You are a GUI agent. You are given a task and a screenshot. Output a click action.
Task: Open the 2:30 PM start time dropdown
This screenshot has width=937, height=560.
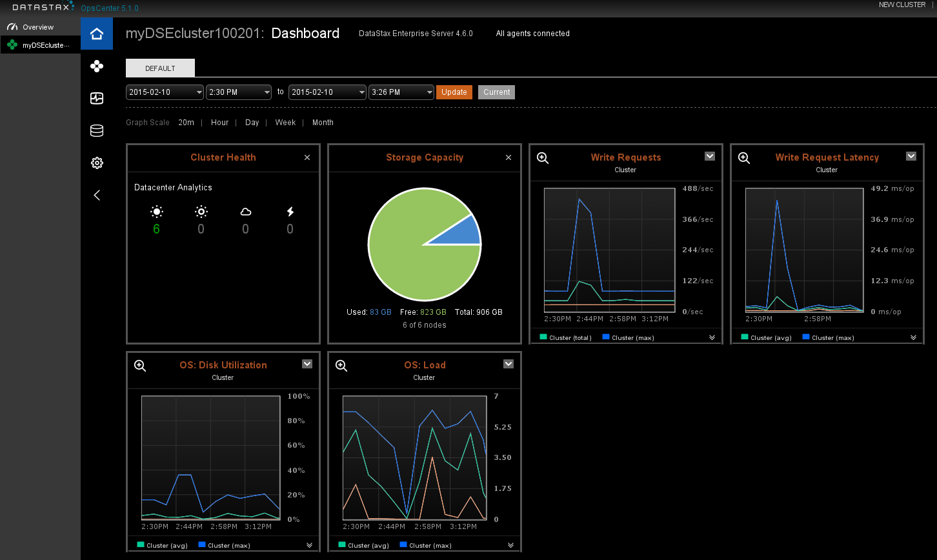coord(239,92)
